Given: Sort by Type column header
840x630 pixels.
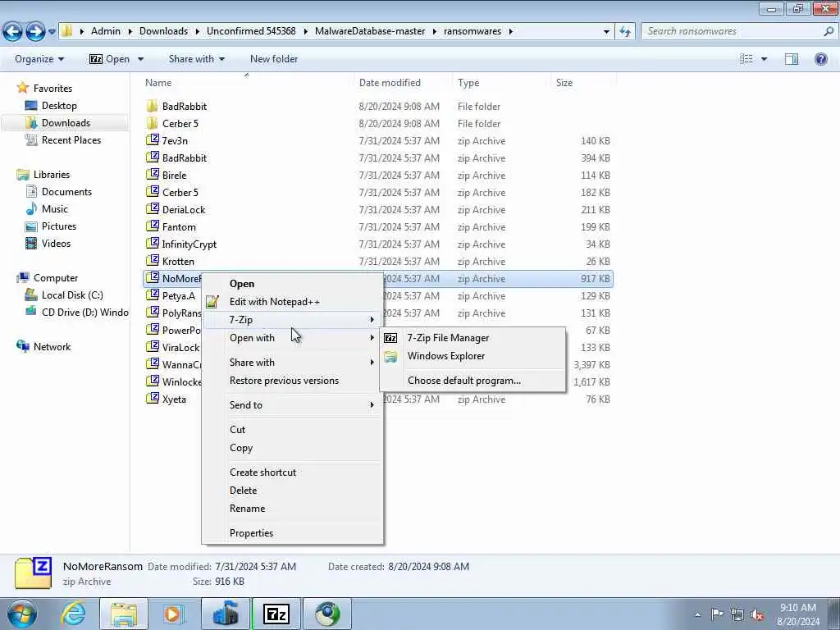Looking at the screenshot, I should [468, 83].
